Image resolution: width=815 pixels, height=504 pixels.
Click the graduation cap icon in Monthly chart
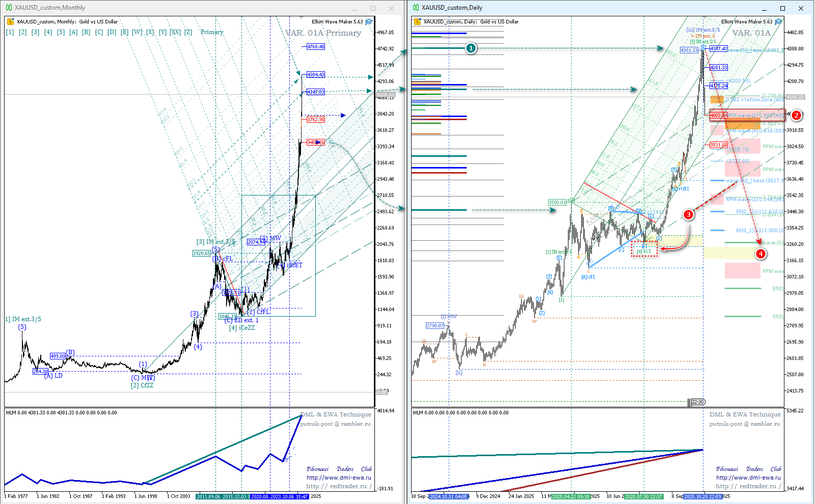[x=369, y=21]
